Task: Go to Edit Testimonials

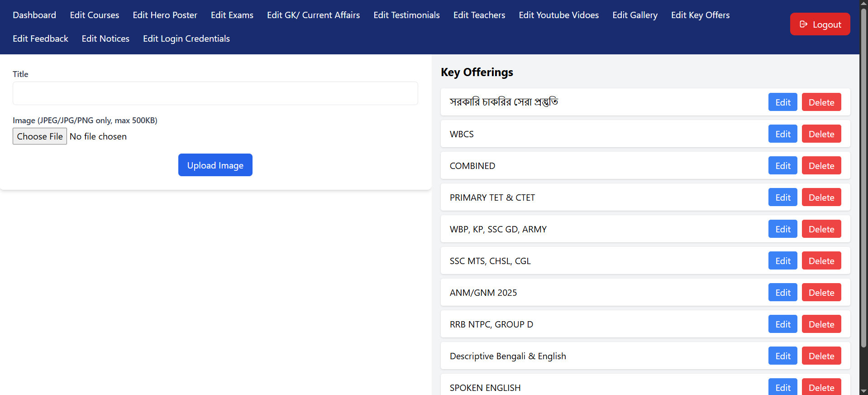Action: [x=407, y=15]
